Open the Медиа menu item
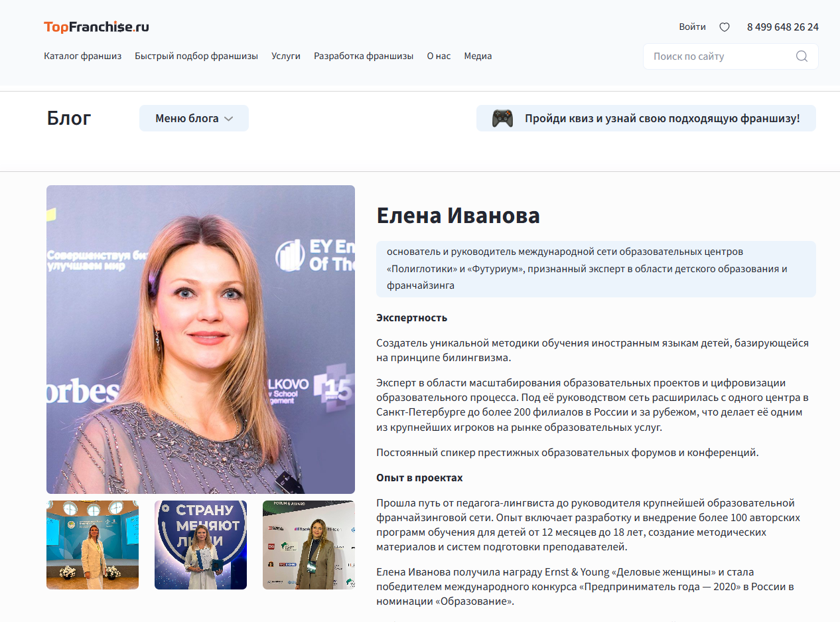The image size is (840, 622). [478, 56]
